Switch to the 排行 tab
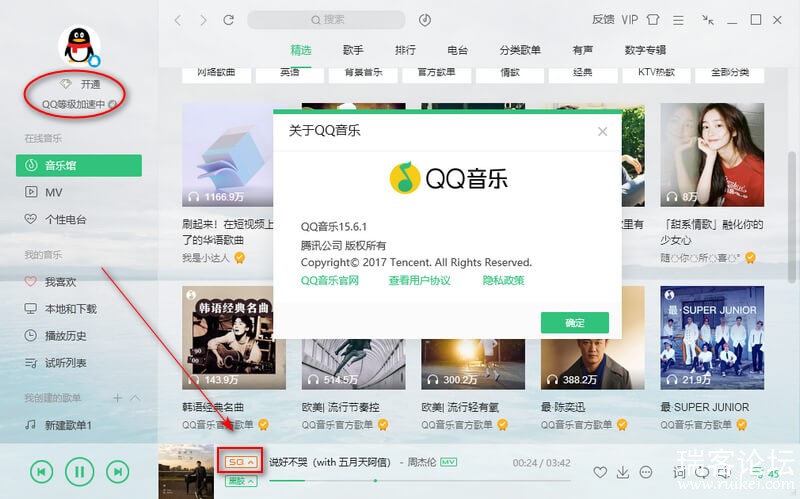This screenshot has width=800, height=499. click(405, 50)
